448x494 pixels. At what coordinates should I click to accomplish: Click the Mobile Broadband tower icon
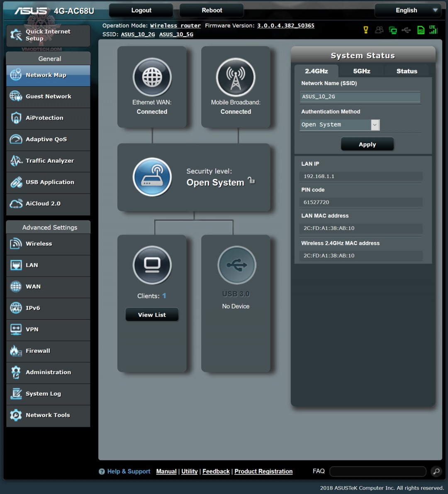(236, 77)
